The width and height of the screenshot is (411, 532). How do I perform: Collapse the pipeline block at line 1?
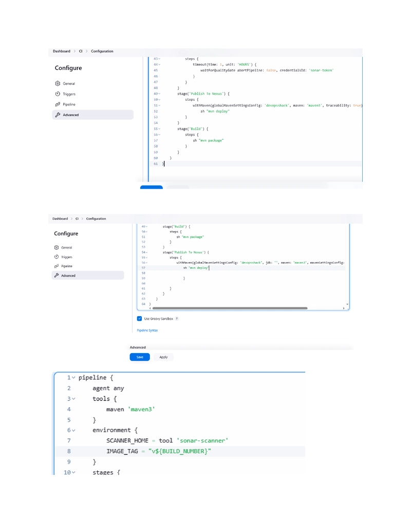pos(73,378)
